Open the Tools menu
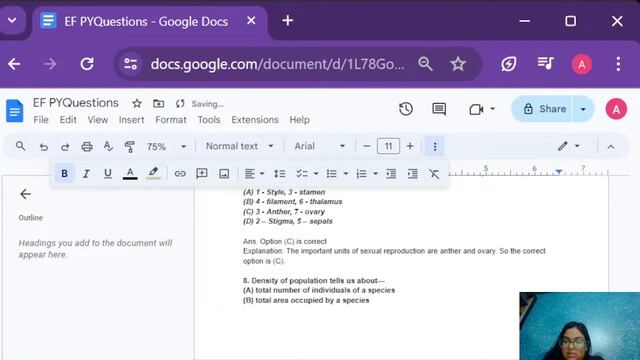The image size is (640, 360). coord(209,120)
